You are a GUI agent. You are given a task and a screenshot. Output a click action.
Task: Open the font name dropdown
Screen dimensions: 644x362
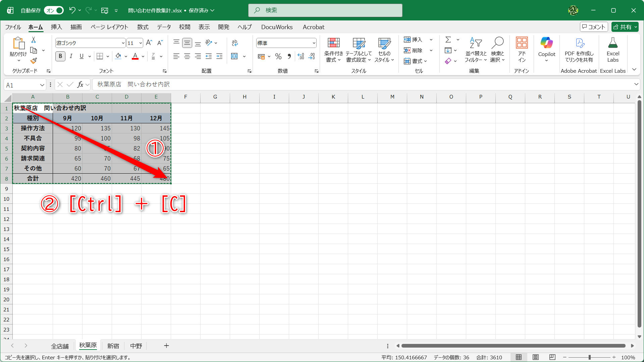[123, 43]
